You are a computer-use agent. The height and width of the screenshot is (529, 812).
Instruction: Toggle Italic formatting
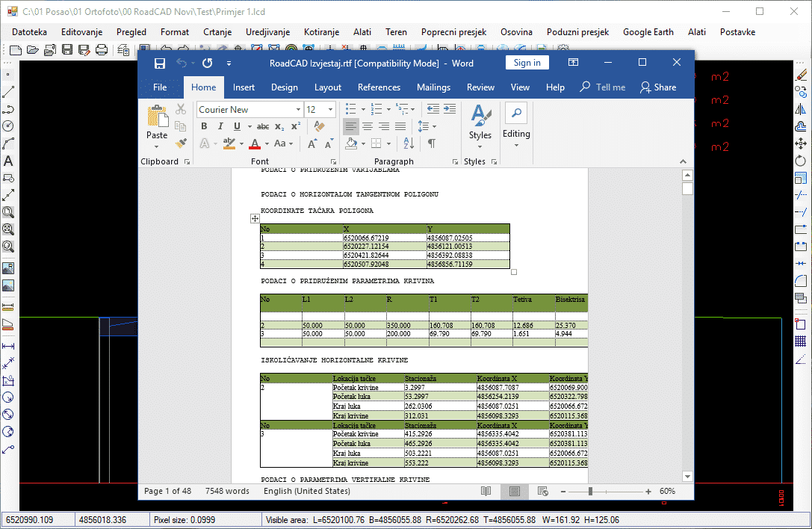coord(220,126)
